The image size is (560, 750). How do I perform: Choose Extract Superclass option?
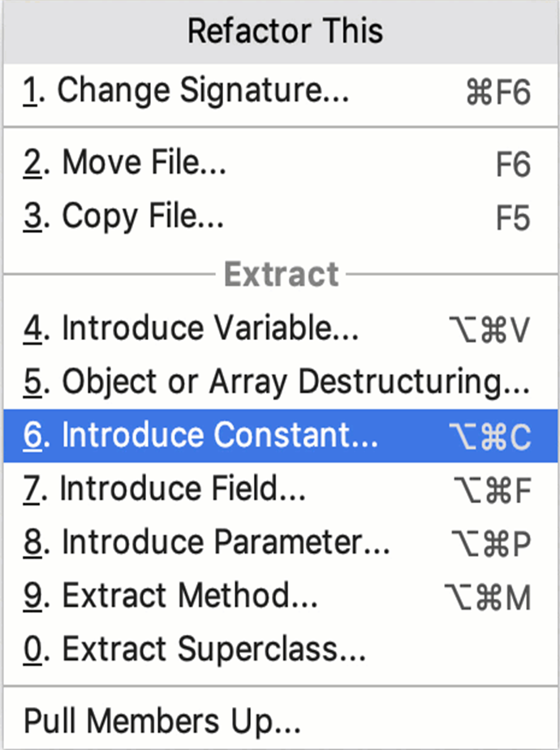pyautogui.click(x=195, y=650)
